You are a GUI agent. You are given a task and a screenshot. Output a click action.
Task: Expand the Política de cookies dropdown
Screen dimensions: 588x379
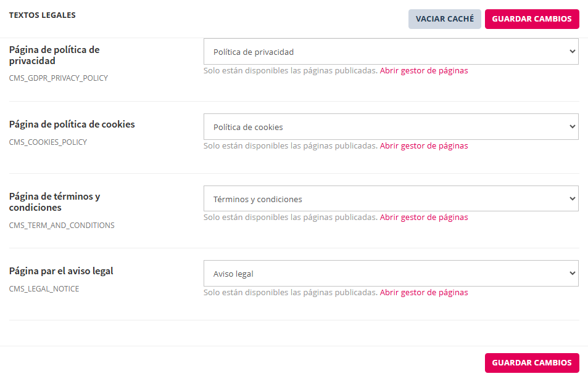coord(391,127)
